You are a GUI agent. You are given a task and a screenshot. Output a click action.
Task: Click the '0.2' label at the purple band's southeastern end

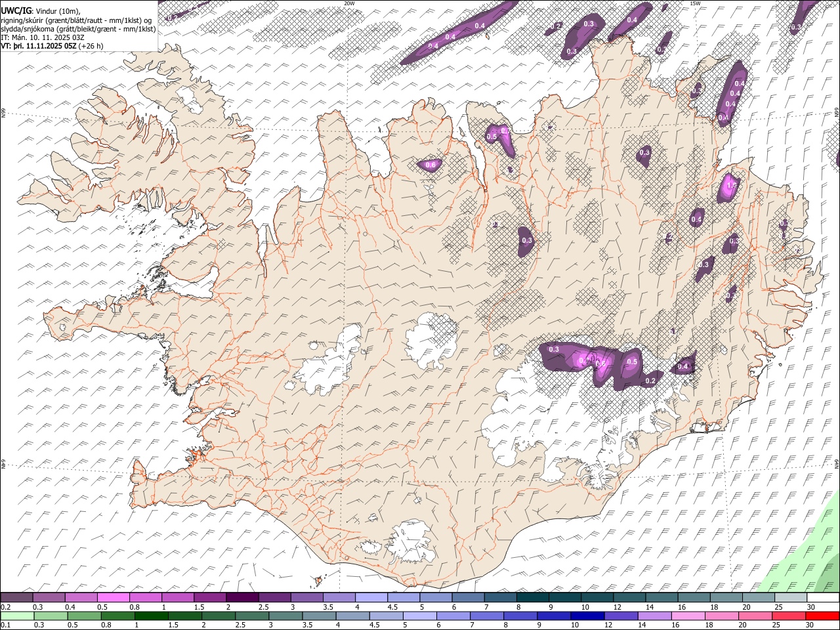[x=650, y=381]
